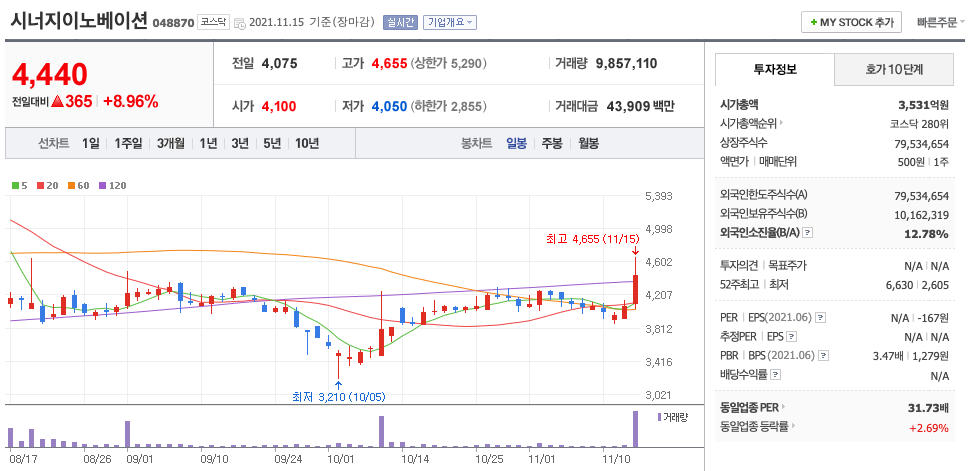Click the 고가 value 4,655
972x471 pixels.
(x=389, y=63)
